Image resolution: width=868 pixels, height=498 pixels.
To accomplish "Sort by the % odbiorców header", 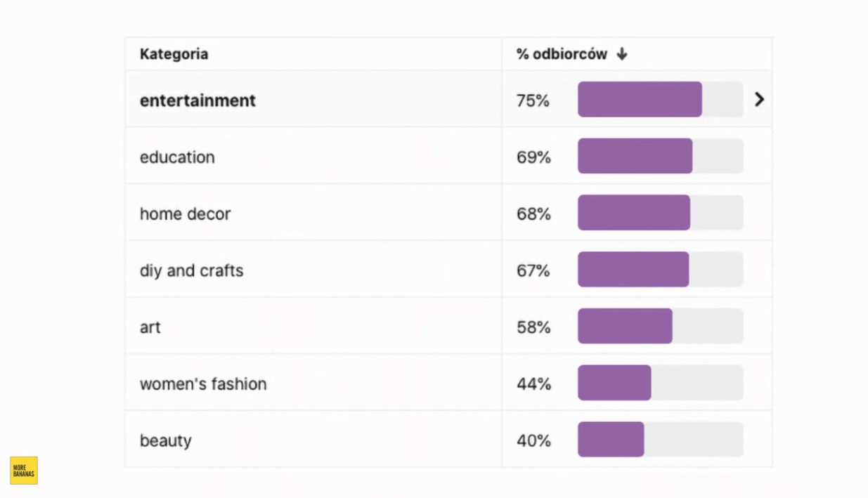I will point(562,54).
